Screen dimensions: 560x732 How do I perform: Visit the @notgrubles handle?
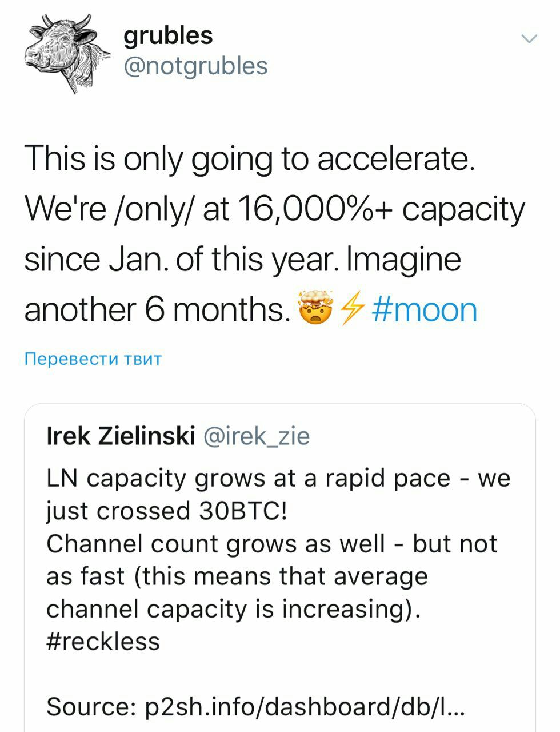pos(195,66)
